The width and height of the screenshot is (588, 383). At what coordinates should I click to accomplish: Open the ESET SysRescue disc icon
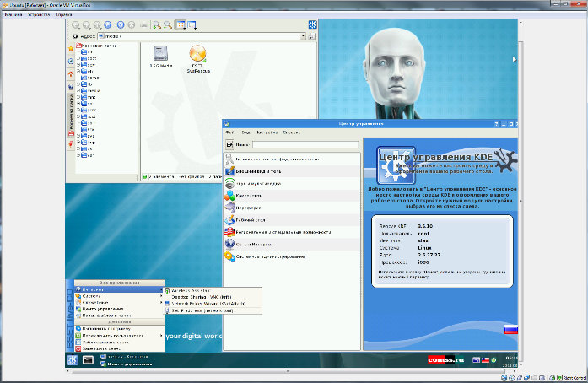coord(198,59)
